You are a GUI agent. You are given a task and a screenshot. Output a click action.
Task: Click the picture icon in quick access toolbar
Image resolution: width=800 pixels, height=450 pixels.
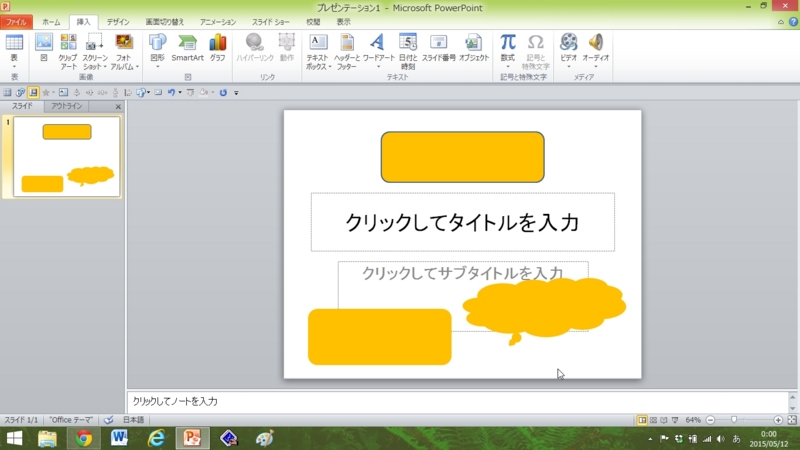pos(63,92)
